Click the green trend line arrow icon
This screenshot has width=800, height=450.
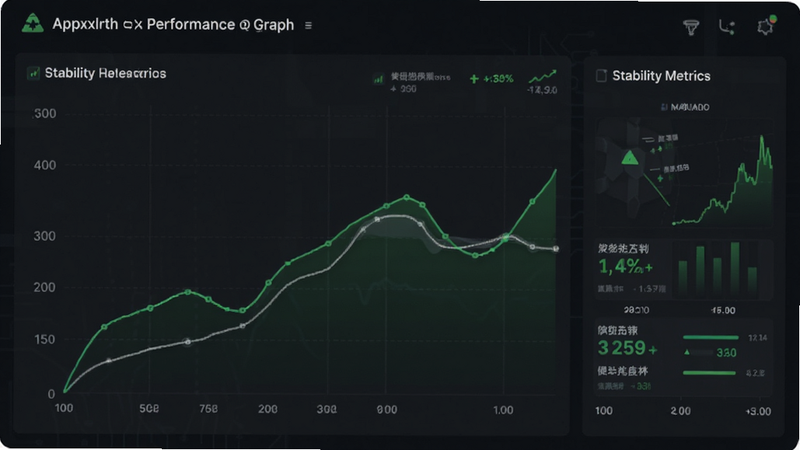pos(542,77)
